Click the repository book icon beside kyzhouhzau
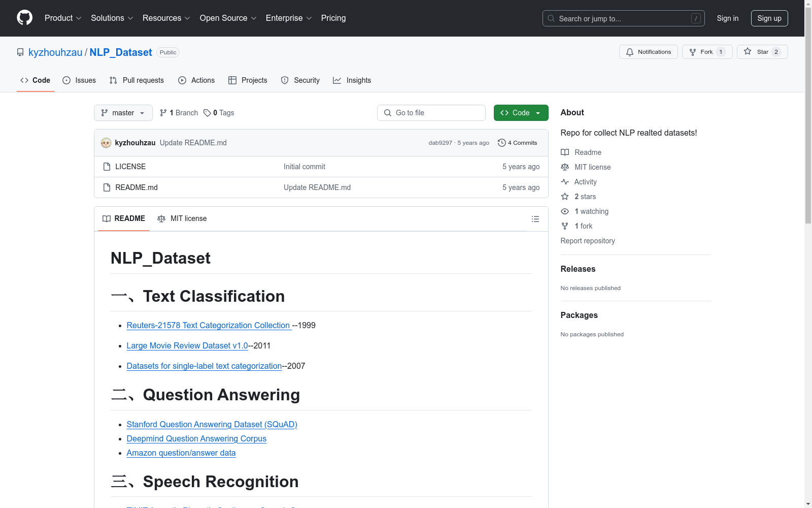This screenshot has width=812, height=508. coord(20,52)
